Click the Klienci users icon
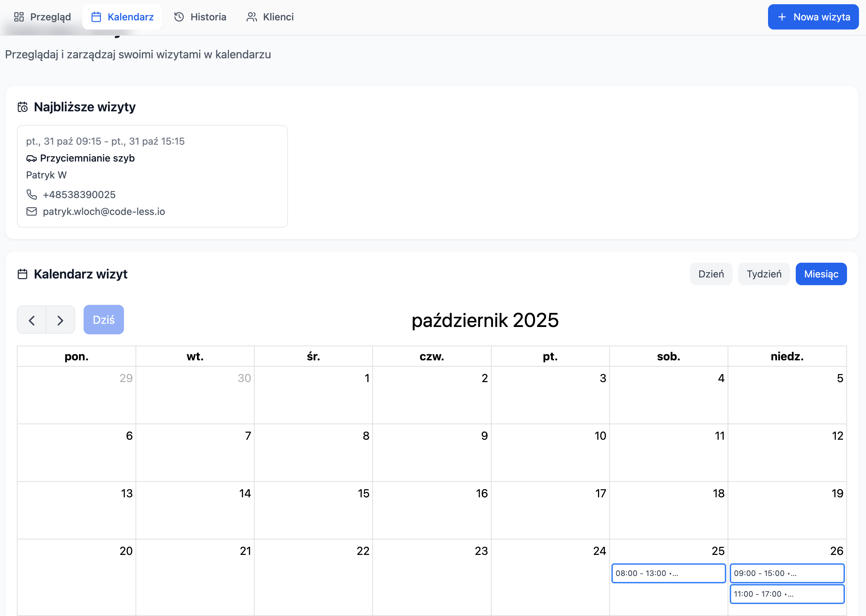This screenshot has width=866, height=616. (251, 17)
